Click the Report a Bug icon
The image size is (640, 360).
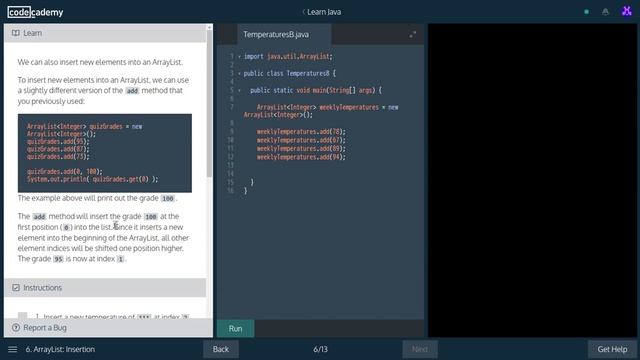[16, 327]
